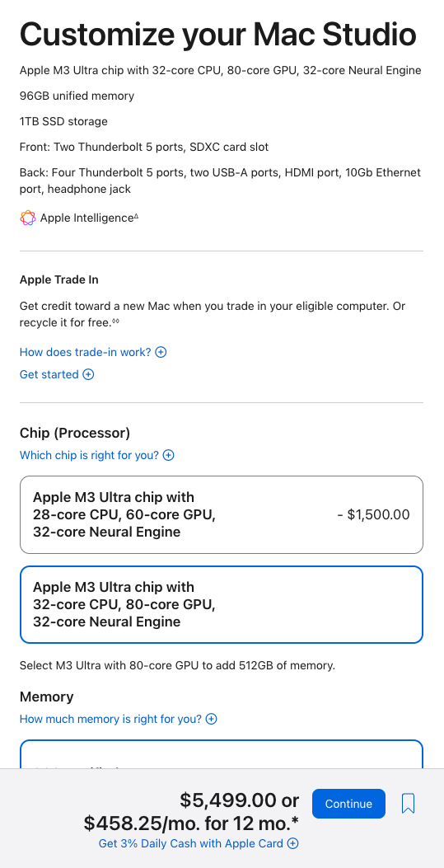Click the Continue button
444x868 pixels.
point(348,803)
